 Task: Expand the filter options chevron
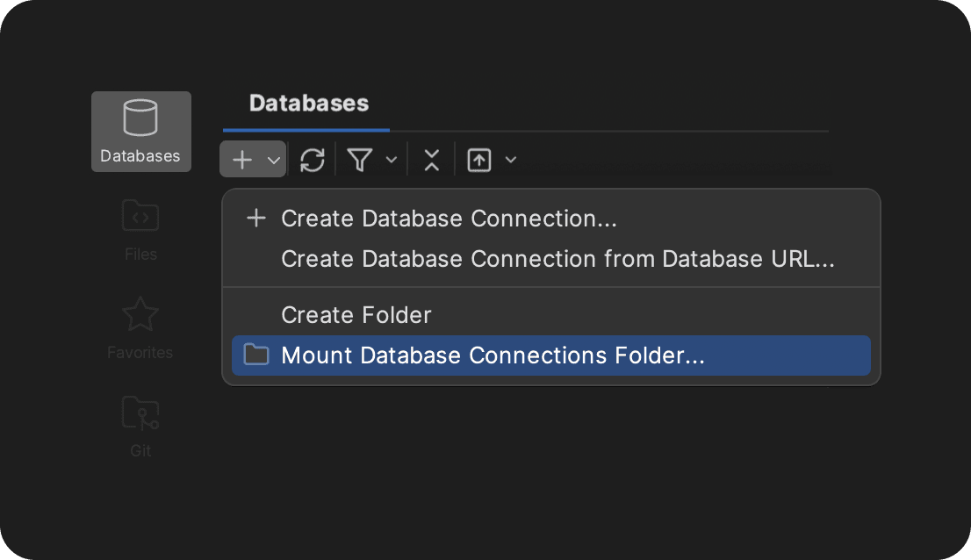click(392, 160)
